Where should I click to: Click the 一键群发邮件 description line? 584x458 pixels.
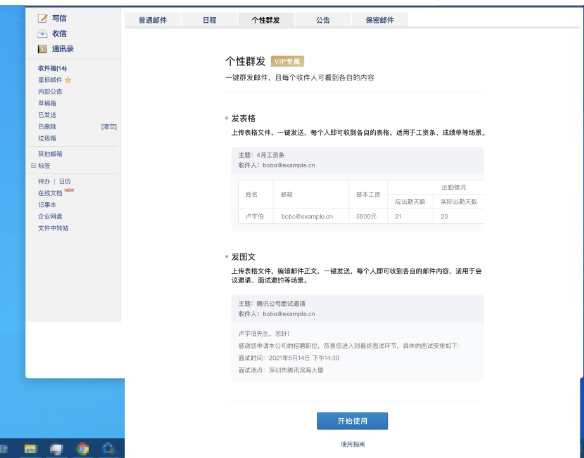300,78
